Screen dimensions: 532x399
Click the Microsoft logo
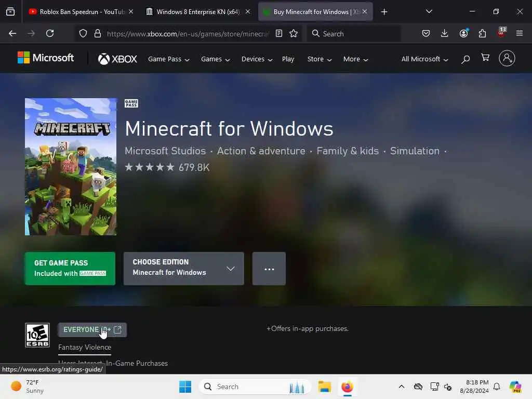pyautogui.click(x=46, y=58)
